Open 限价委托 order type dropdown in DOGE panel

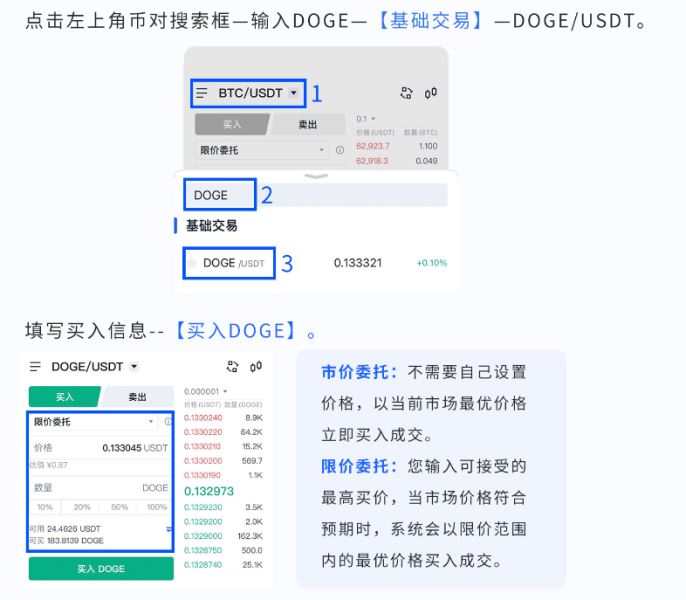click(x=151, y=422)
